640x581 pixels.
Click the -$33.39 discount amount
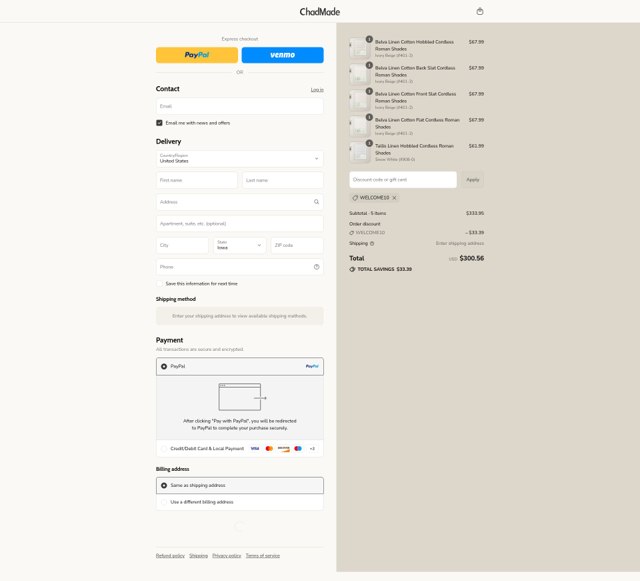[474, 233]
